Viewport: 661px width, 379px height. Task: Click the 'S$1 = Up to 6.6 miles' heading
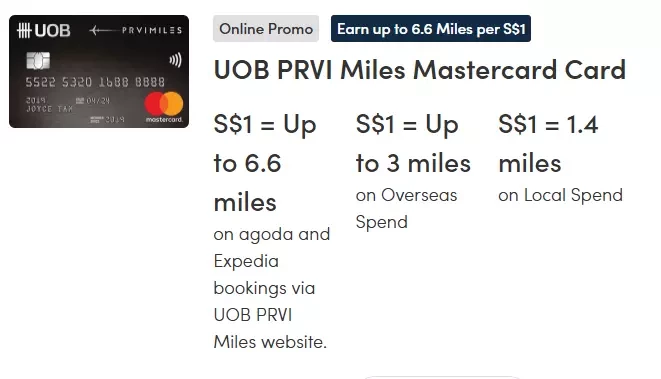[265, 163]
